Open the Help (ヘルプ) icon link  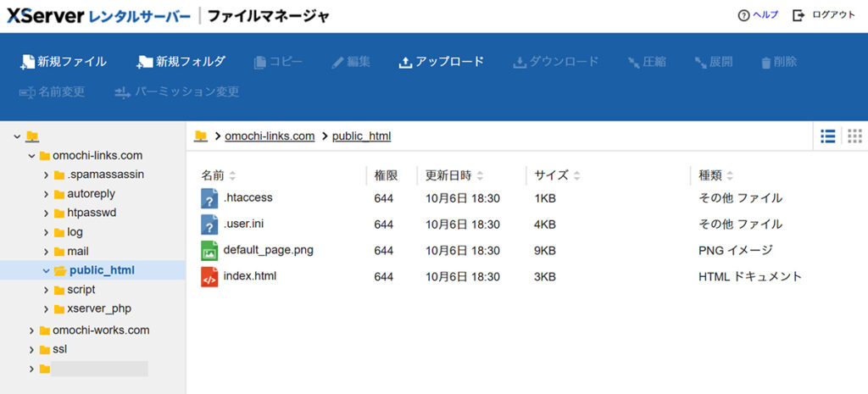[744, 15]
